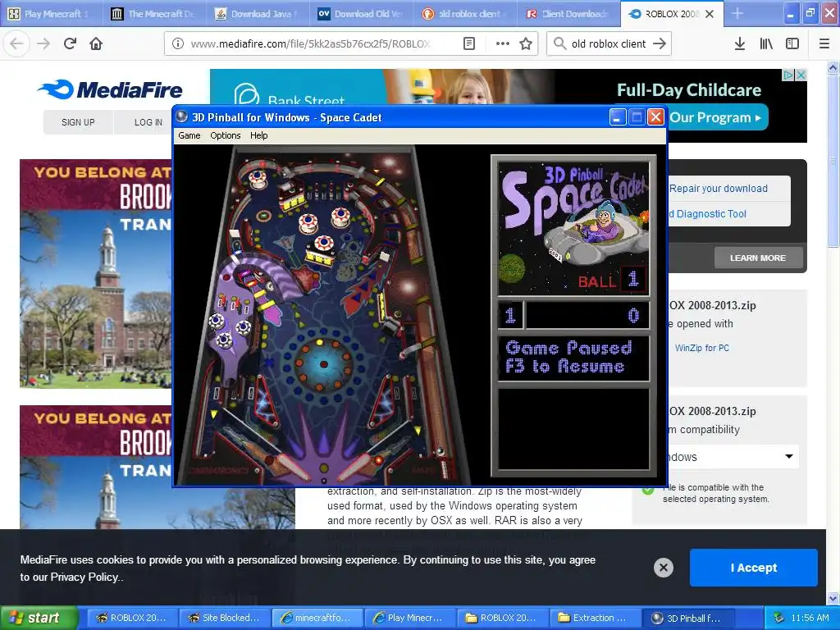Click the SIGN UP button

(78, 122)
